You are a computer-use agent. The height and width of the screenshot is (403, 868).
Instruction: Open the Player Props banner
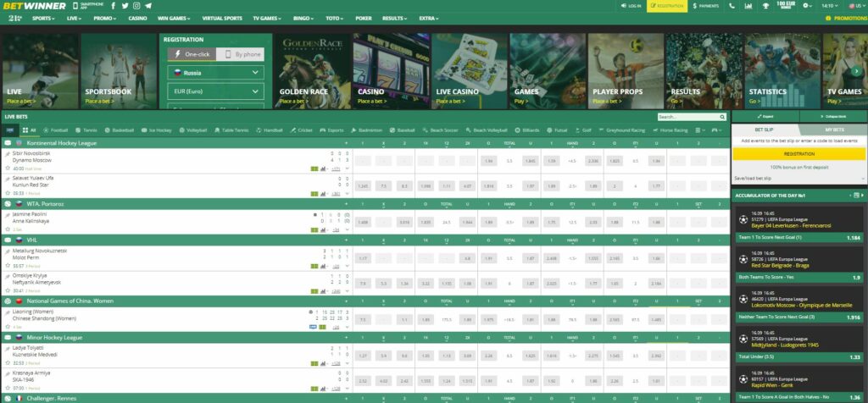(x=625, y=71)
